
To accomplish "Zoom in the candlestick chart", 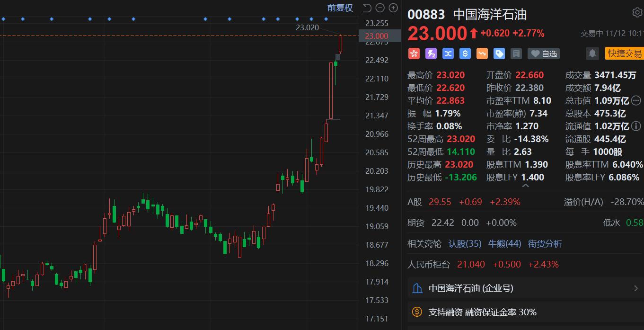I will click(393, 8).
